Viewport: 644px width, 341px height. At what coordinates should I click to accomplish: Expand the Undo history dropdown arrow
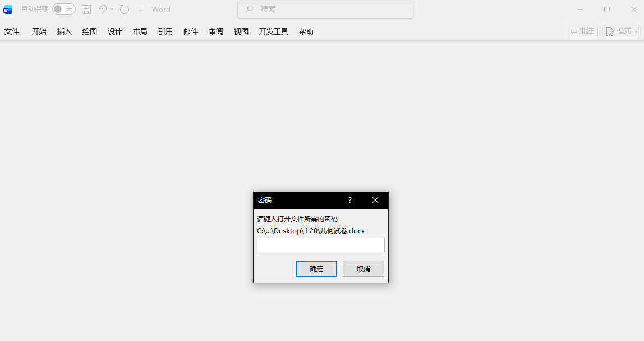point(111,9)
